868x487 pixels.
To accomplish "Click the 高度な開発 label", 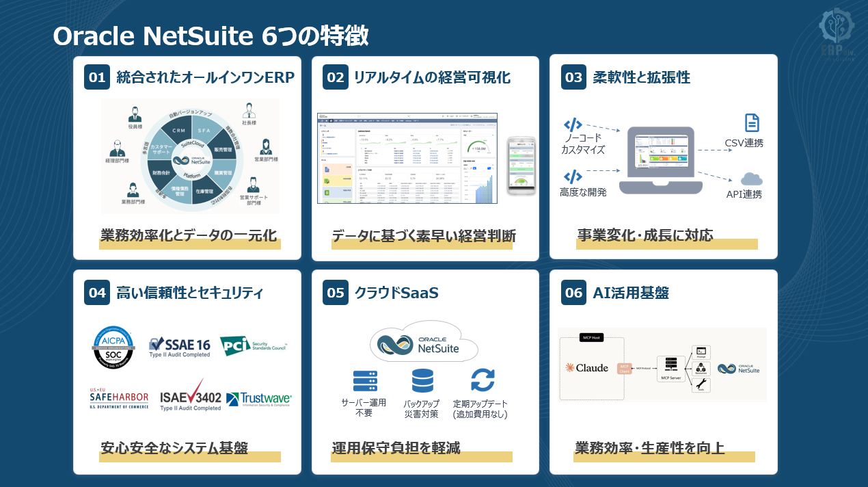I will click(x=583, y=192).
